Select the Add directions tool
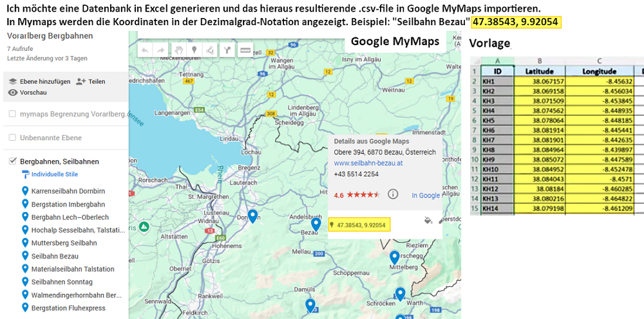The height and width of the screenshot is (319, 644). (227, 50)
